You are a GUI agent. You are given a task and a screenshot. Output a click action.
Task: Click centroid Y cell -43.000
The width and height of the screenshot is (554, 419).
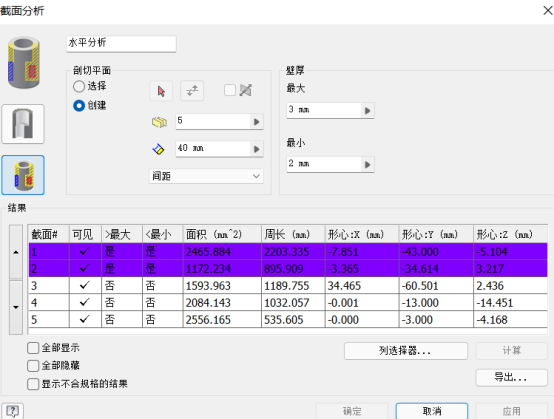[436, 252]
